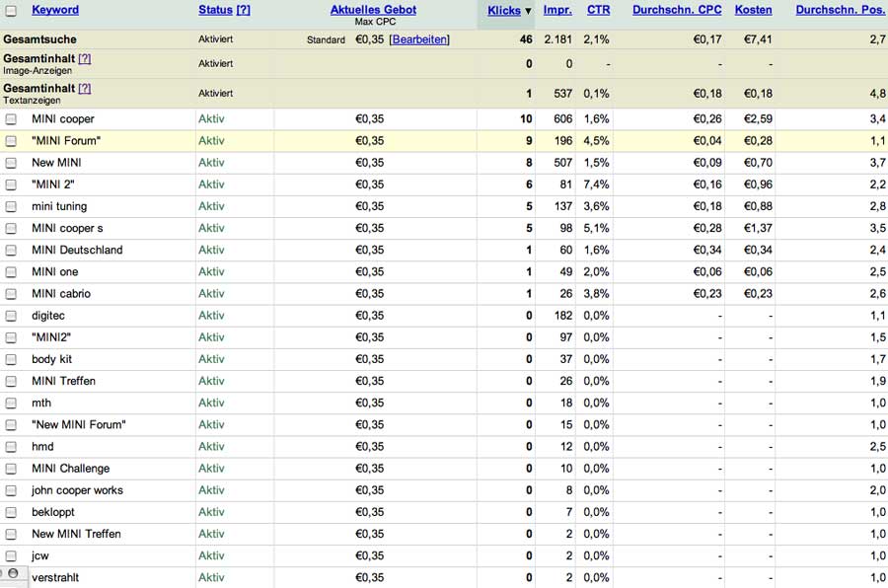888x588 pixels.
Task: Sort by Keyword column header
Action: click(55, 10)
